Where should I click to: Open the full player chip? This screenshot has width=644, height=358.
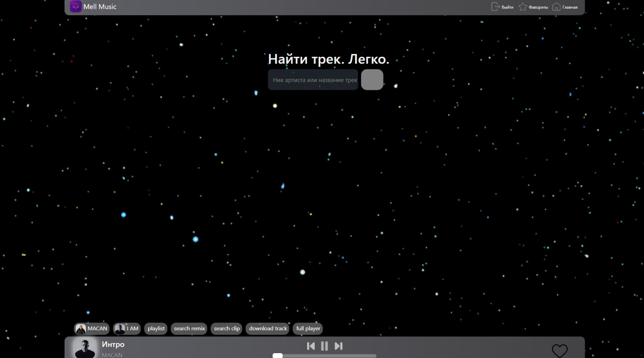[x=308, y=329]
